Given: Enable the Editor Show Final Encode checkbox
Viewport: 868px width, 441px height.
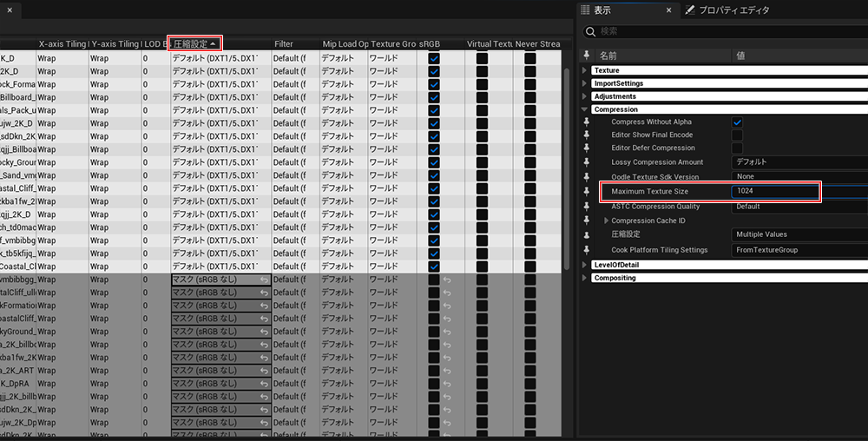Looking at the screenshot, I should point(737,135).
